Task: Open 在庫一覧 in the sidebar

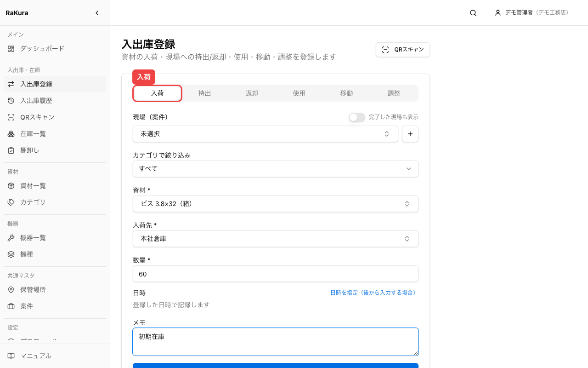Action: (x=55, y=134)
